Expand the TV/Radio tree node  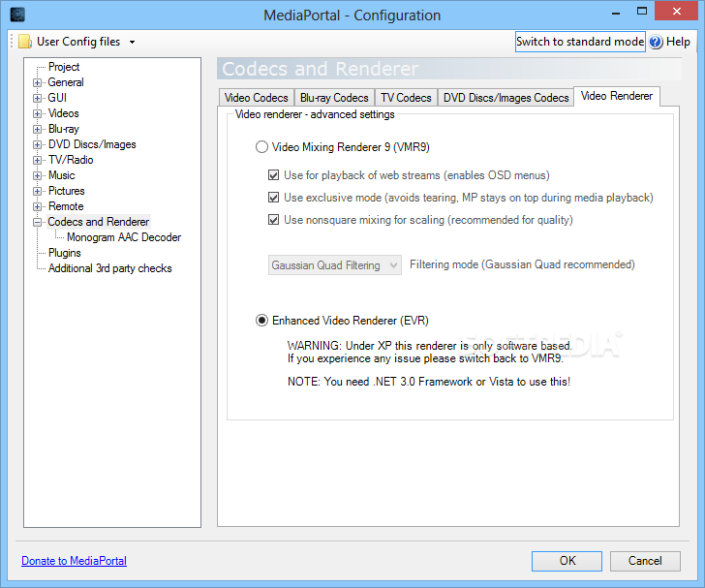pyautogui.click(x=38, y=160)
